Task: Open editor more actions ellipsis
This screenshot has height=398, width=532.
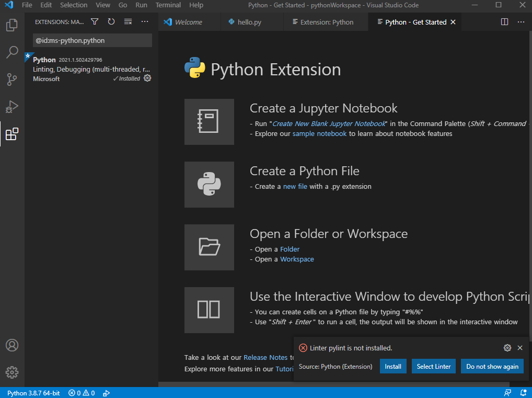Action: click(521, 22)
